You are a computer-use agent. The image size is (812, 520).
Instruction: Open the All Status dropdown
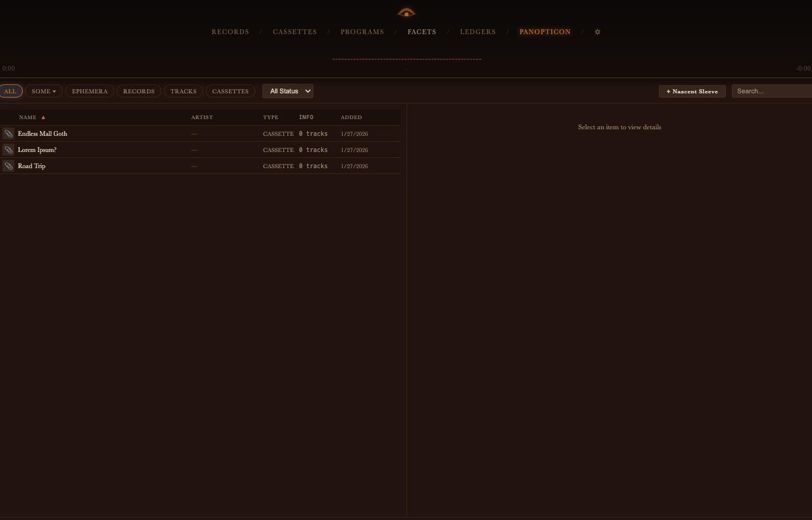coord(288,91)
